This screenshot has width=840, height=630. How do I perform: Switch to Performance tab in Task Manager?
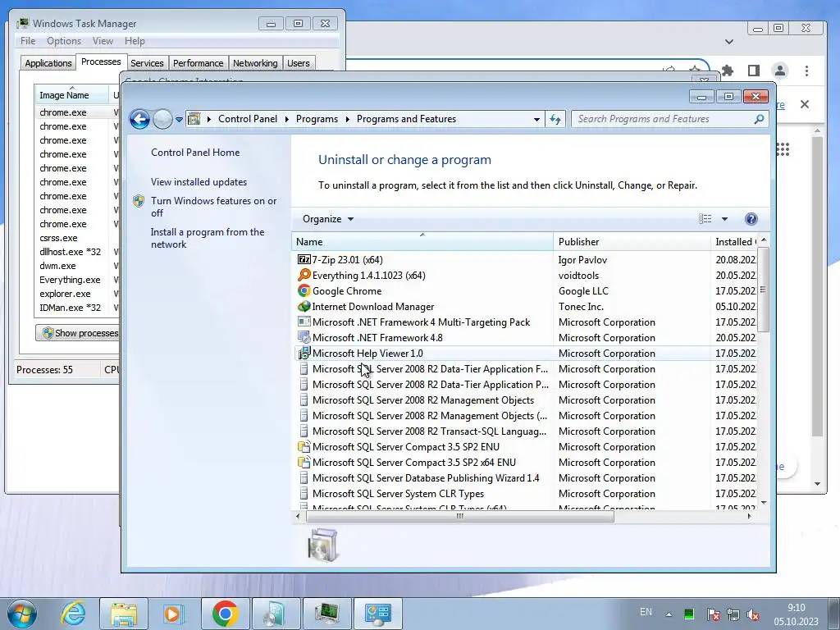[x=199, y=63]
